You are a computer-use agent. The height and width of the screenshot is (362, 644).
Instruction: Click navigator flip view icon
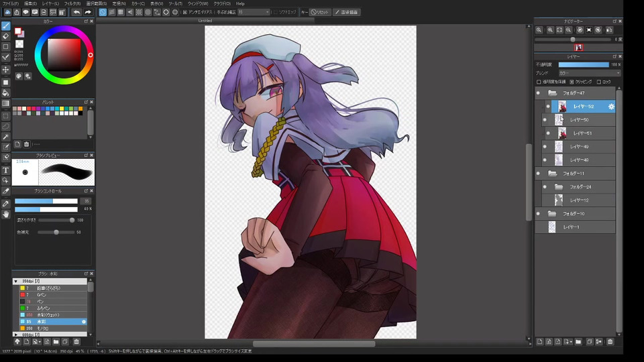coord(609,30)
